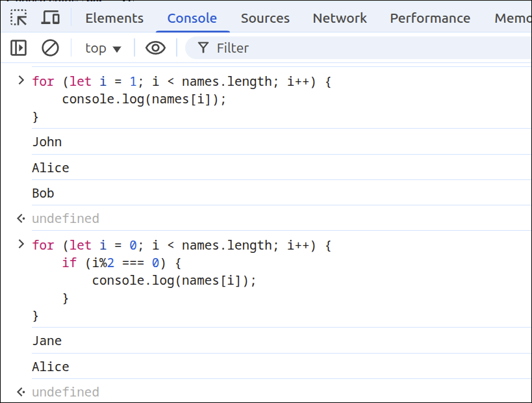This screenshot has width=532, height=403.
Task: Open the 'top' JavaScript context dropdown
Action: coord(101,47)
